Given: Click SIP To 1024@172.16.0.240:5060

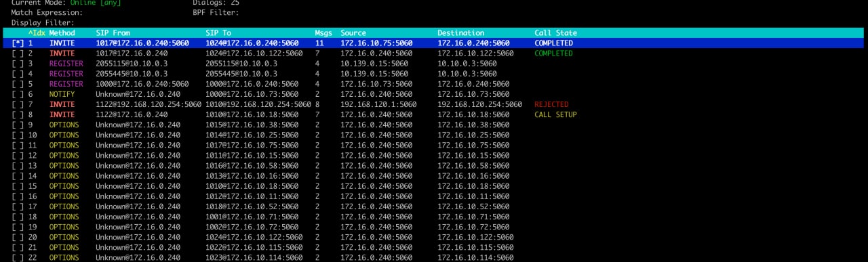Looking at the screenshot, I should [252, 43].
